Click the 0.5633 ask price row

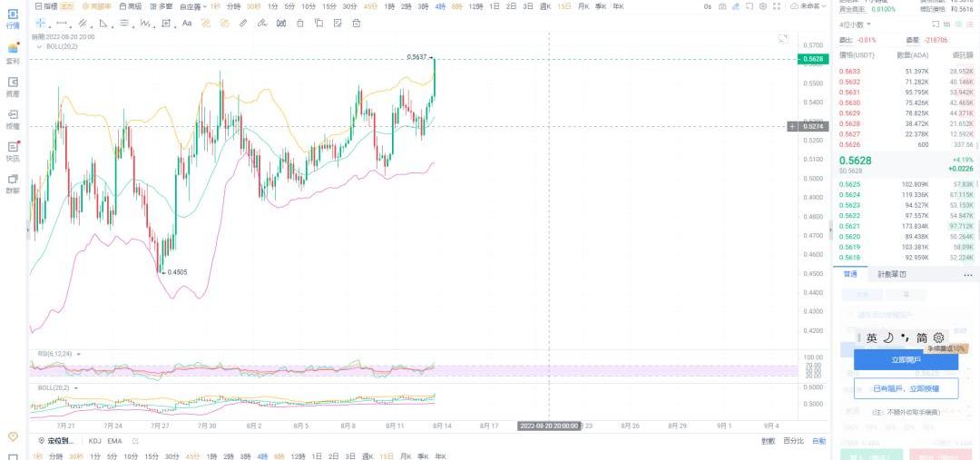pyautogui.click(x=906, y=72)
